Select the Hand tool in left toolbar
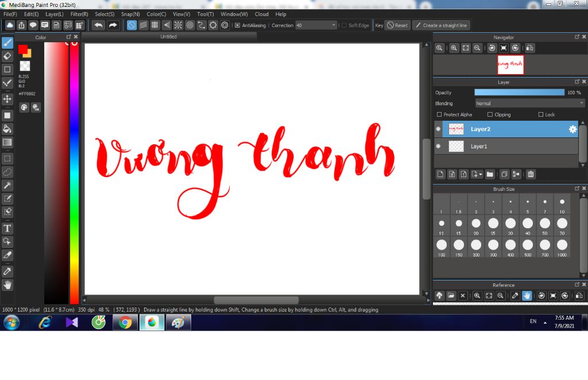588x380 pixels. [7, 285]
